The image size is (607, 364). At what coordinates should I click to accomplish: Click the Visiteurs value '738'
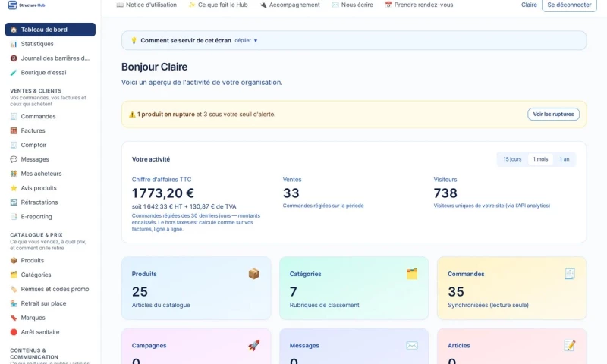(445, 193)
